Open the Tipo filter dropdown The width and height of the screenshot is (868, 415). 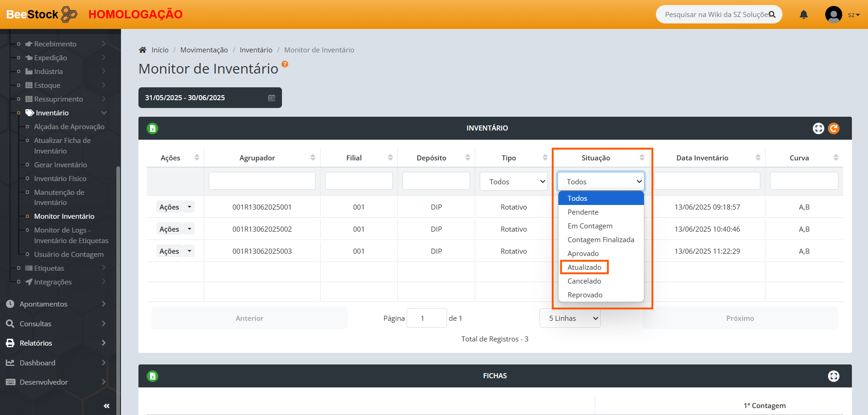tap(513, 182)
